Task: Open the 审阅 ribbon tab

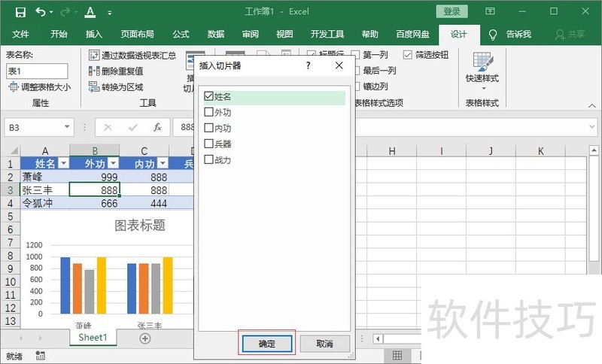Action: [251, 34]
